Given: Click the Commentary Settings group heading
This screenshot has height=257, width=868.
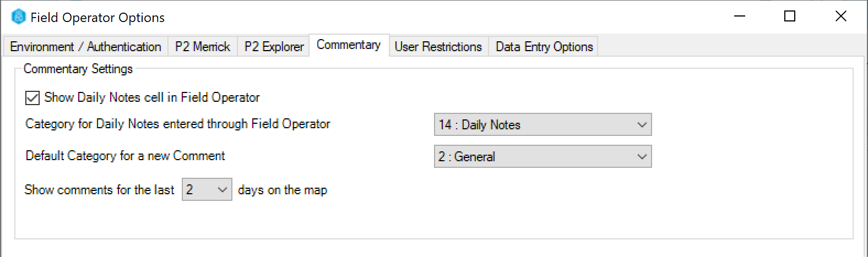Looking at the screenshot, I should 78,69.
